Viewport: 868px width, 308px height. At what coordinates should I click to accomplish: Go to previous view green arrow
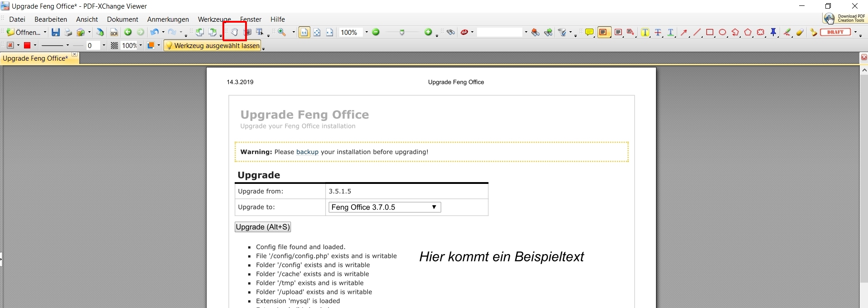128,32
